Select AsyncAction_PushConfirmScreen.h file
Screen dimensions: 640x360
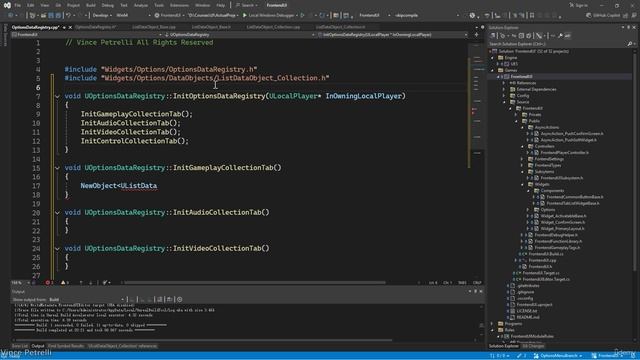click(x=571, y=134)
